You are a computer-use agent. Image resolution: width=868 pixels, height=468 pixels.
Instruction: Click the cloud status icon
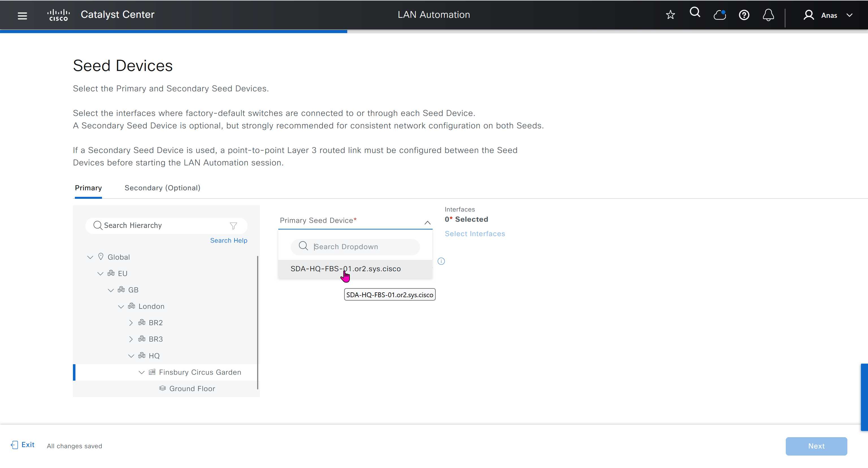tap(719, 15)
